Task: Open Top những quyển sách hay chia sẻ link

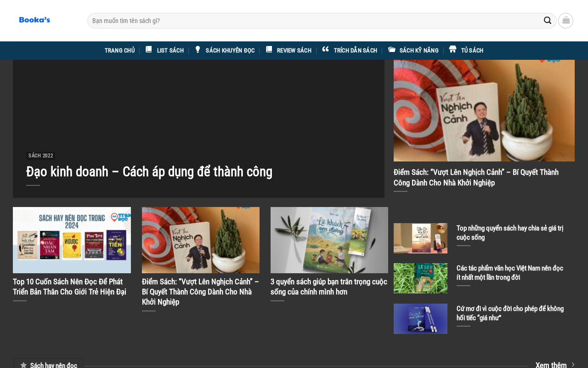Action: tap(510, 233)
